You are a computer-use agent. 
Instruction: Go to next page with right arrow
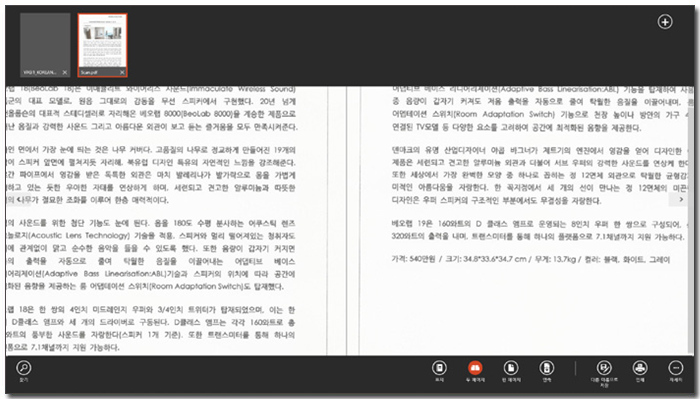coord(681,200)
